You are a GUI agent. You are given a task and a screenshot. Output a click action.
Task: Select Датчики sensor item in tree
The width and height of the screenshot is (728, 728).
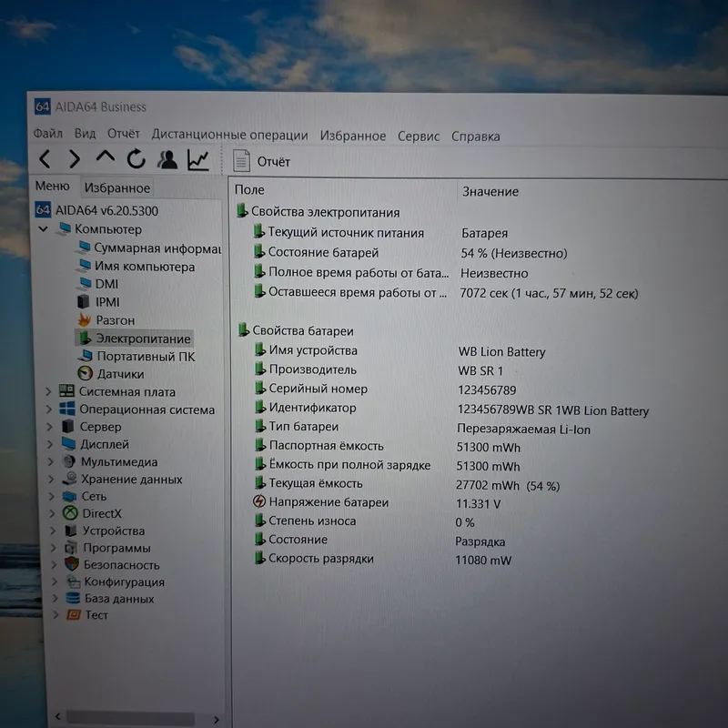pyautogui.click(x=111, y=374)
